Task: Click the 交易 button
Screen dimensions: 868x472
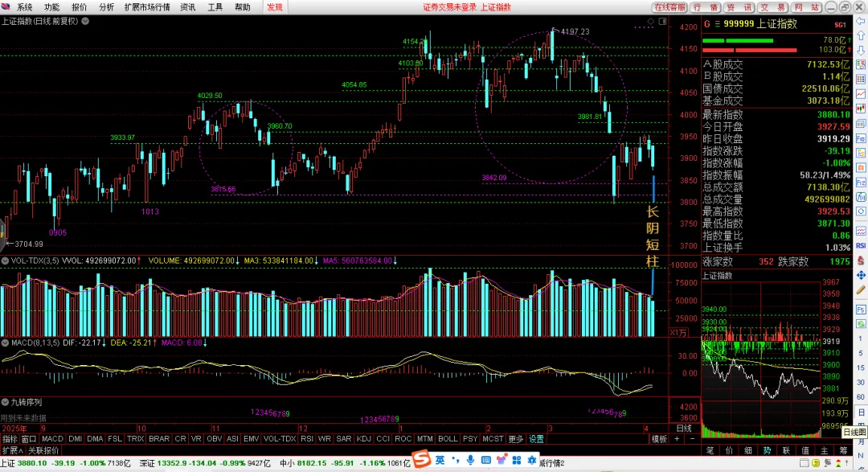Action: [x=773, y=7]
